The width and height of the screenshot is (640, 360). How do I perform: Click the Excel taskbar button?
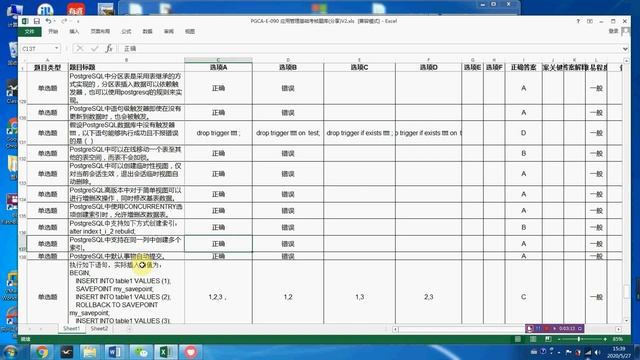pos(166,352)
